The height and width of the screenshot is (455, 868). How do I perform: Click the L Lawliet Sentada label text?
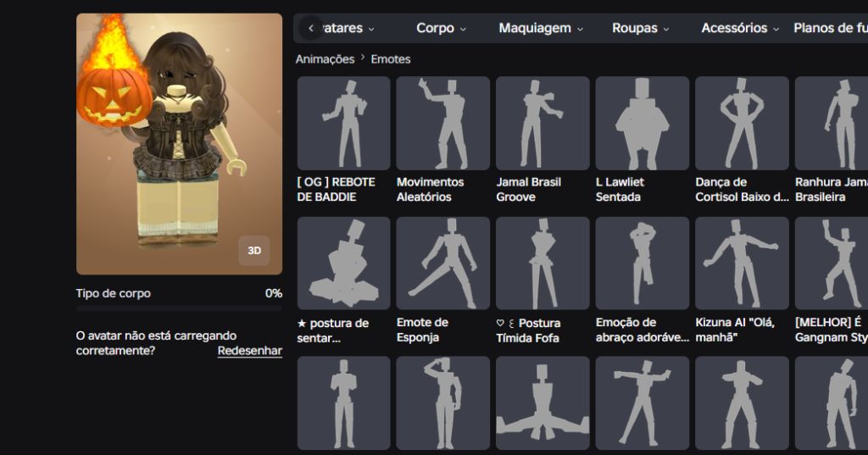click(620, 189)
